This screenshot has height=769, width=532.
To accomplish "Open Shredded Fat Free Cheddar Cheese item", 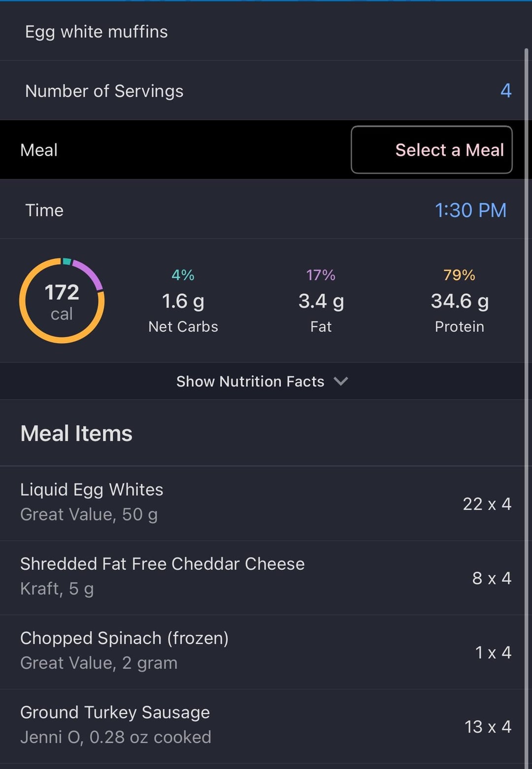I will 163,576.
